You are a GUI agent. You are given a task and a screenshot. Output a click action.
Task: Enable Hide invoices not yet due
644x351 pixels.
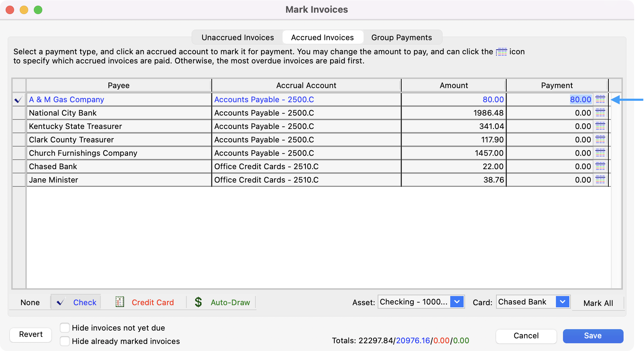[x=65, y=328]
